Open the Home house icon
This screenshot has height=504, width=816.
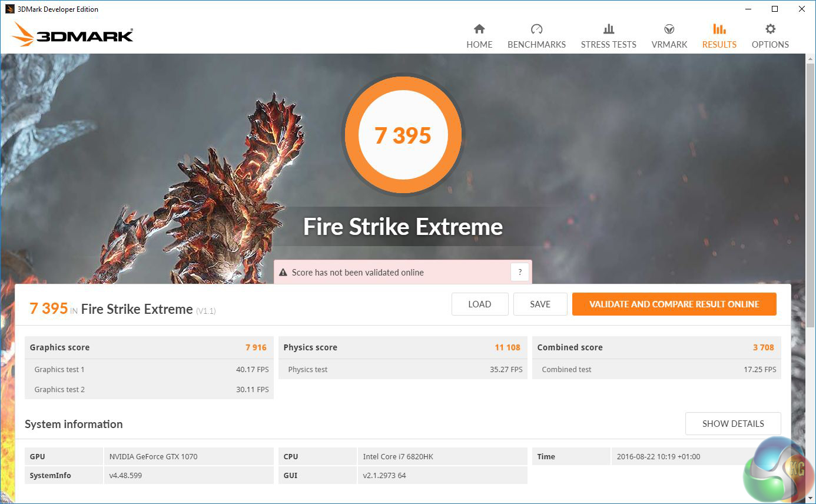pyautogui.click(x=479, y=29)
